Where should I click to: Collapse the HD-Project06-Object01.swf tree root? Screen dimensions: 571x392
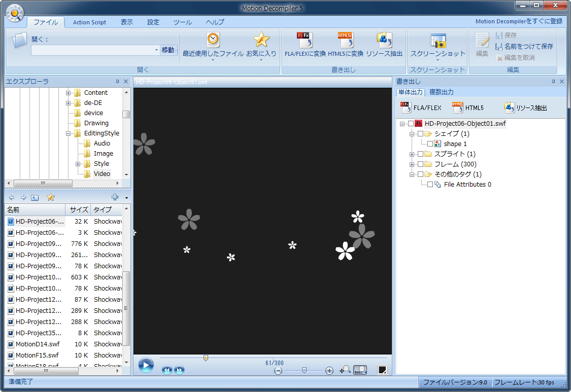point(402,124)
